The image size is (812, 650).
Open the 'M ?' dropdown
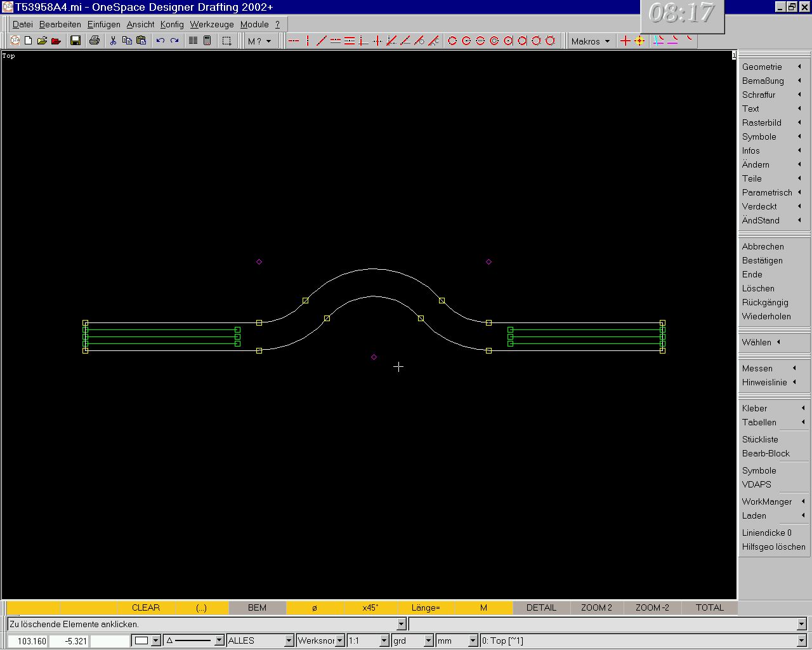pyautogui.click(x=259, y=41)
